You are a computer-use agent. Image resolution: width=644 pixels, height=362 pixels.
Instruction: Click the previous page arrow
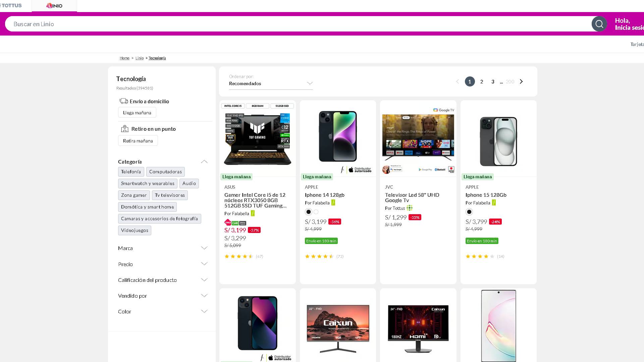click(x=458, y=81)
